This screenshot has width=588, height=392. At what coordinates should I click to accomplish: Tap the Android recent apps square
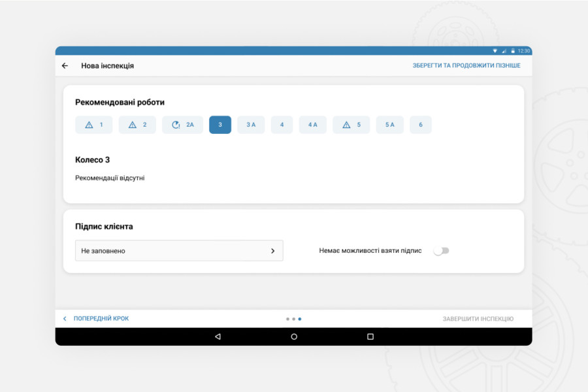370,336
